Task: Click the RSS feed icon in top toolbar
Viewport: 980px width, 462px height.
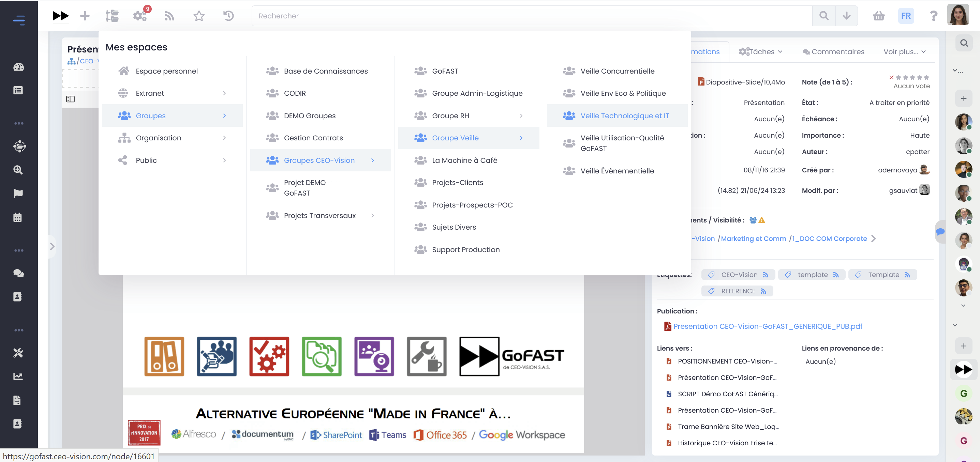Action: click(169, 16)
